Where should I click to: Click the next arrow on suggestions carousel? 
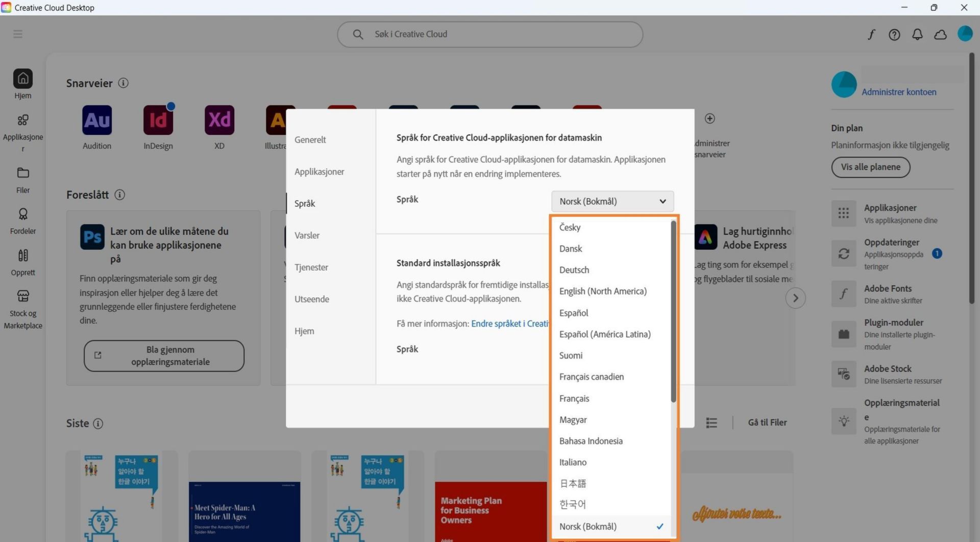(x=795, y=298)
